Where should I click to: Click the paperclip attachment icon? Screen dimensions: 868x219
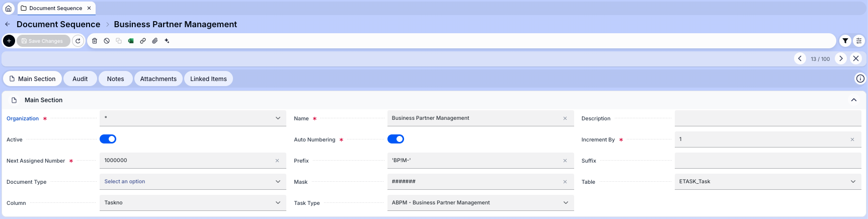coord(155,41)
